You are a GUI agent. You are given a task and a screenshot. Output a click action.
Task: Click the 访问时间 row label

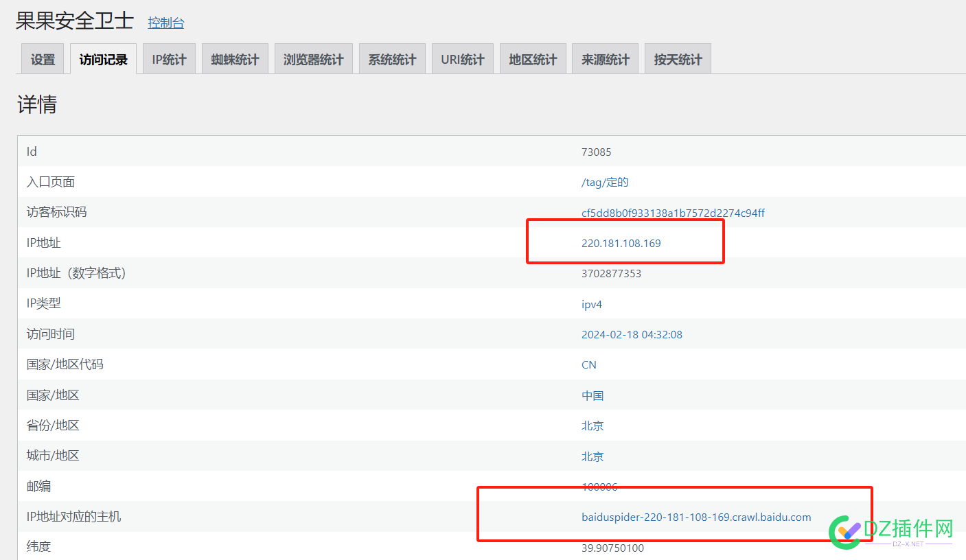[51, 334]
